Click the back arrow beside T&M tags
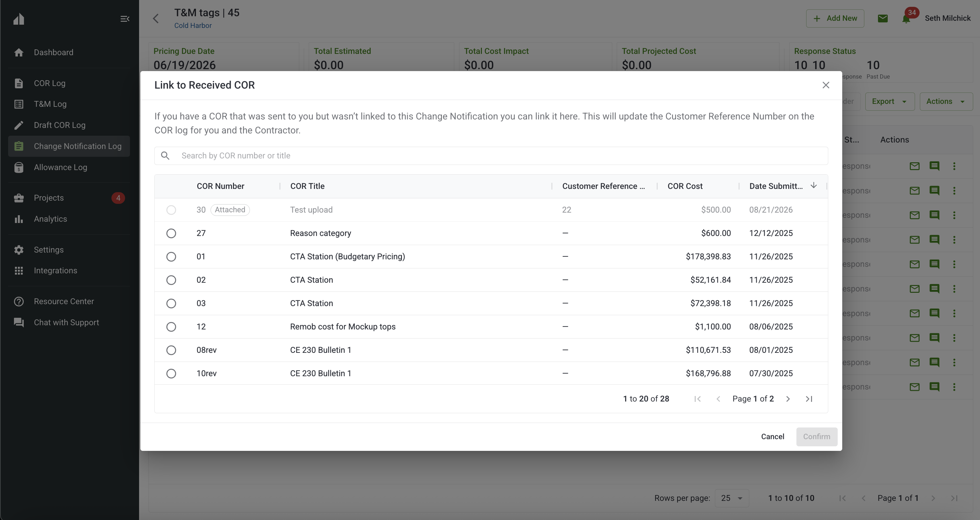Viewport: 980px width, 520px height. [156, 19]
